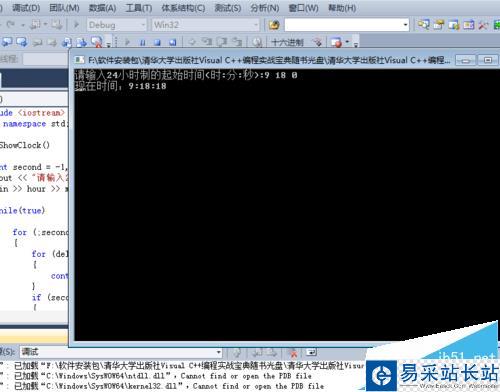Open the 分析(N) menu
The height and width of the screenshot is (392, 500).
[x=265, y=7]
